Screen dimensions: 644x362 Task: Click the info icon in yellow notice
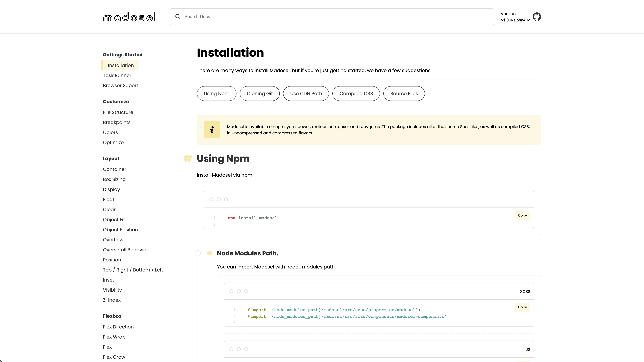pos(212,130)
